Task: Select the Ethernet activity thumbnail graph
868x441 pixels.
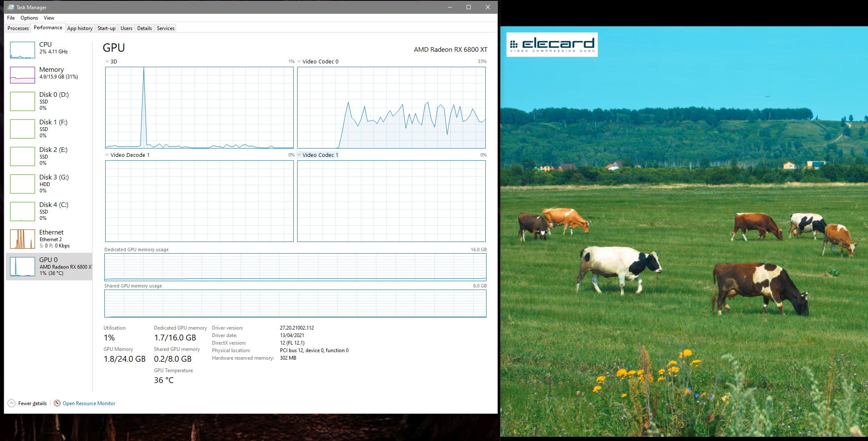Action: pyautogui.click(x=23, y=239)
